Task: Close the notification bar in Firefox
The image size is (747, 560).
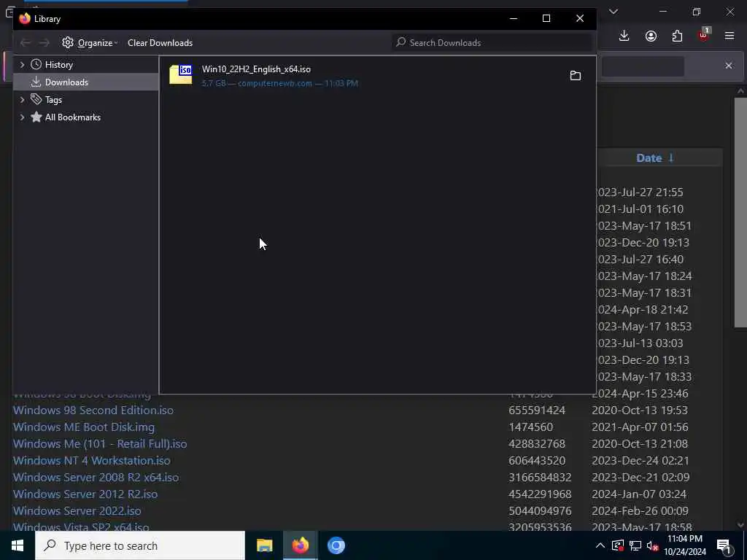Action: coord(729,66)
